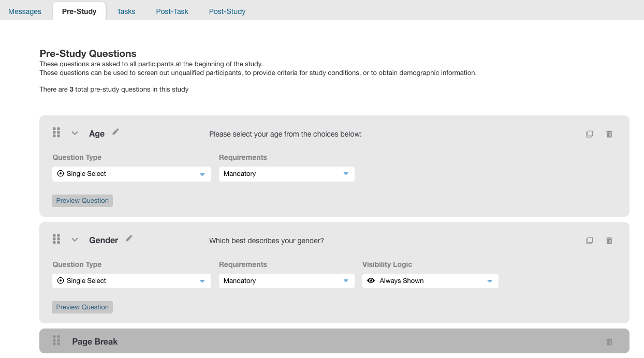Duplicate the Gender question
644x358 pixels.
(589, 241)
